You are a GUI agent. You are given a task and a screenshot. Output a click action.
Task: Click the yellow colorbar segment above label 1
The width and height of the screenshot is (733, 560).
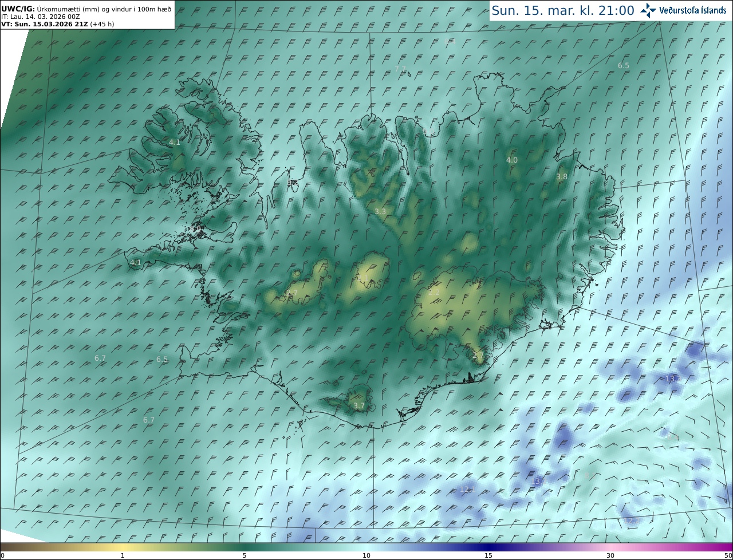[123, 547]
